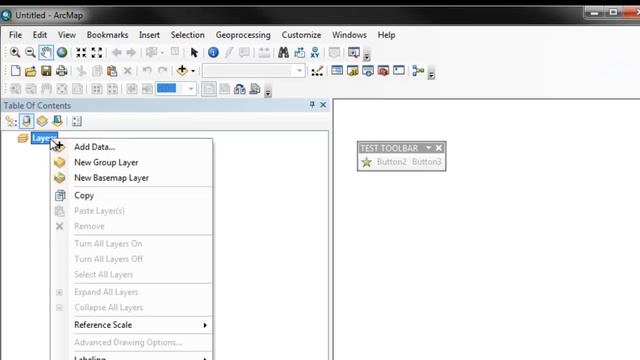The image size is (640, 360).
Task: Expand Standard toolbar overflow options
Action: 431,73
